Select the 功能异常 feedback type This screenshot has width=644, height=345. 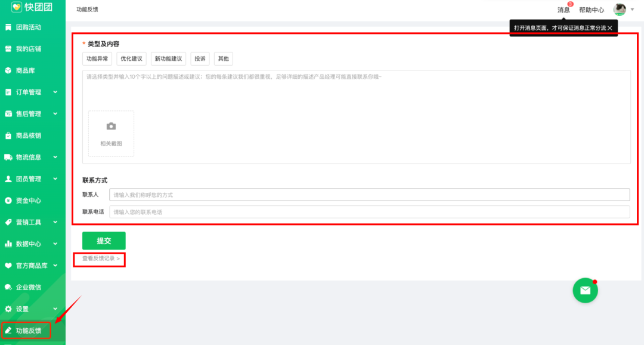coord(97,58)
